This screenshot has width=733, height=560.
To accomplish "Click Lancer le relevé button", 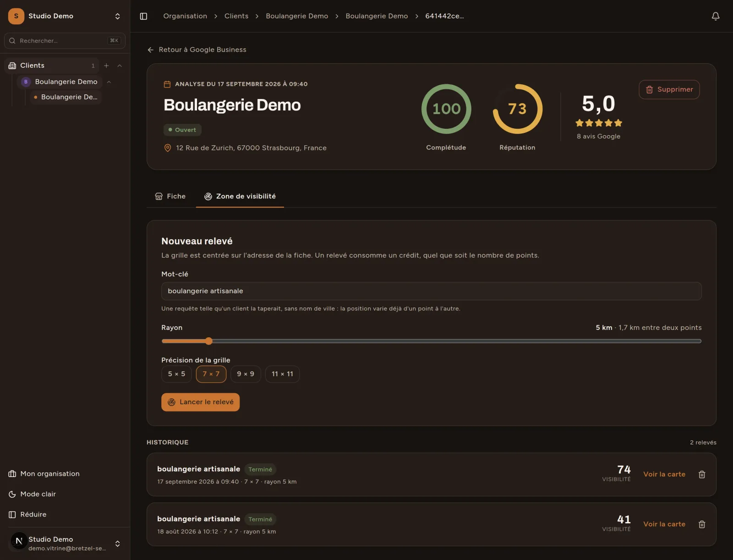I will (200, 402).
